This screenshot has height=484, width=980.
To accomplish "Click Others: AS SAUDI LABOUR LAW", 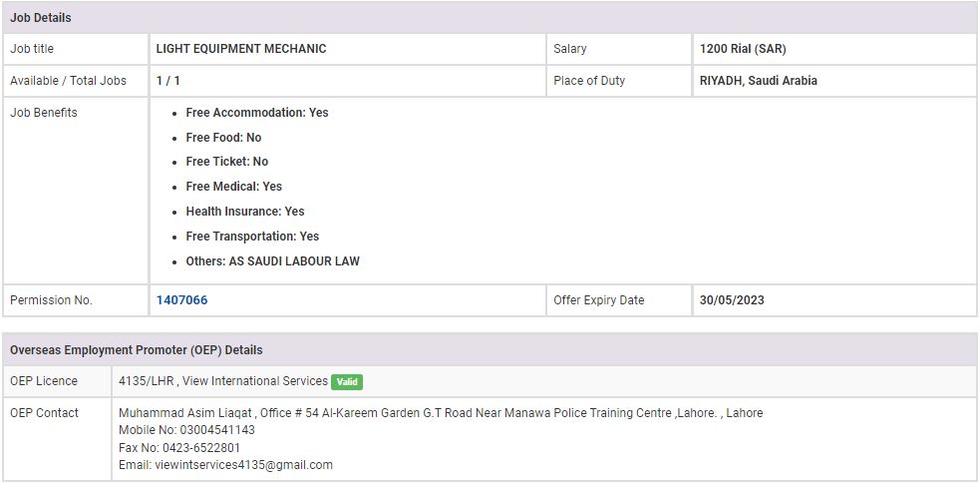I will click(272, 261).
